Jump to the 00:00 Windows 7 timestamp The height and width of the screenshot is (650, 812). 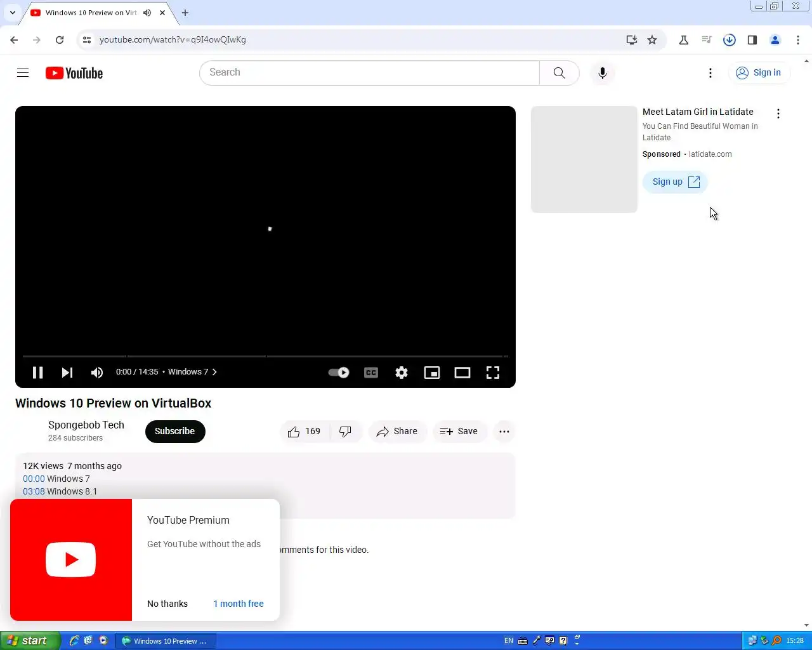(x=34, y=479)
